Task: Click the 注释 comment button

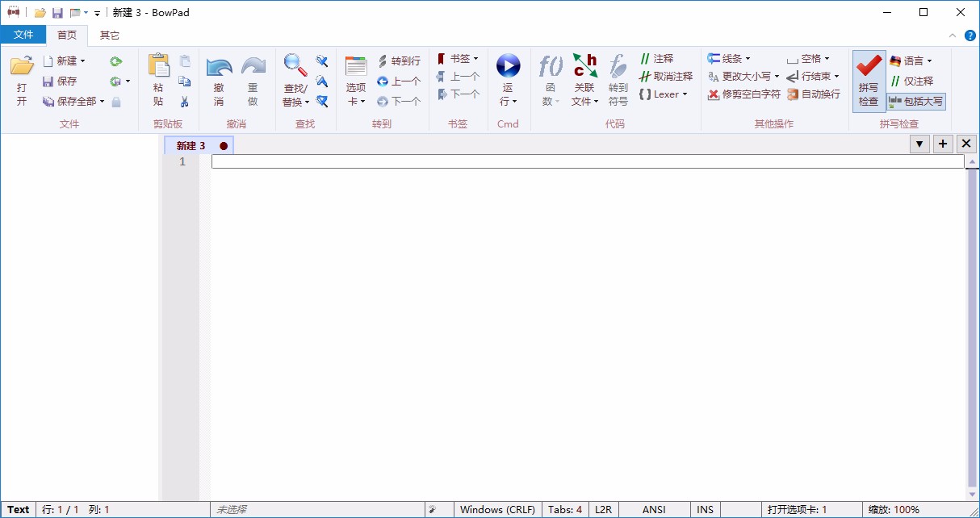Action: click(656, 59)
